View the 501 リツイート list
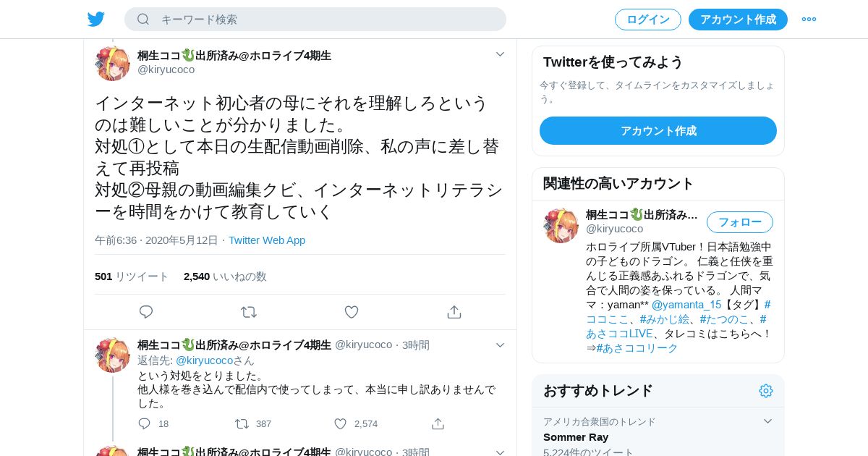This screenshot has width=868, height=456. coord(132,276)
